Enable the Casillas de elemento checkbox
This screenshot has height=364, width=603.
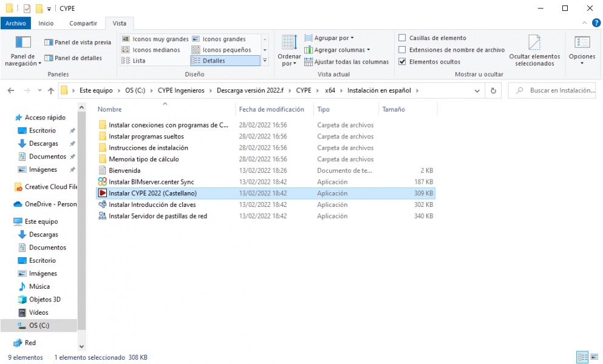pyautogui.click(x=402, y=38)
